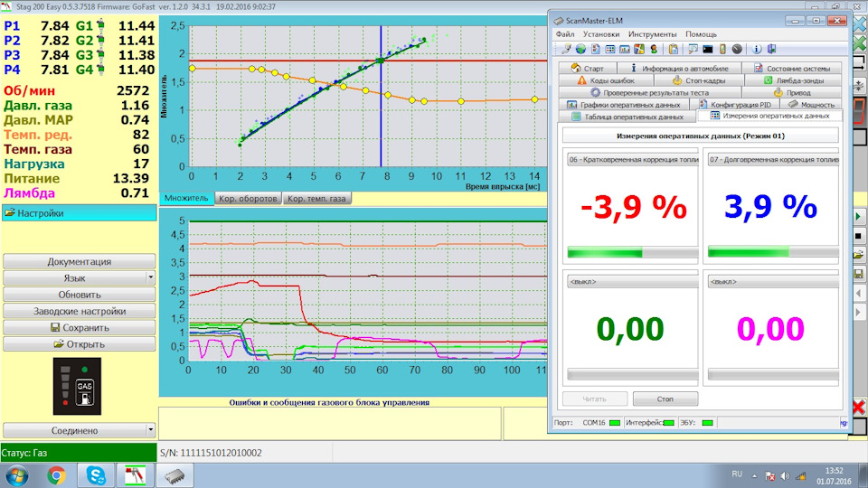Viewport: 868px width, 488px height.
Task: Click the connect cable icon in ScanMaster toolbar
Action: 566,49
